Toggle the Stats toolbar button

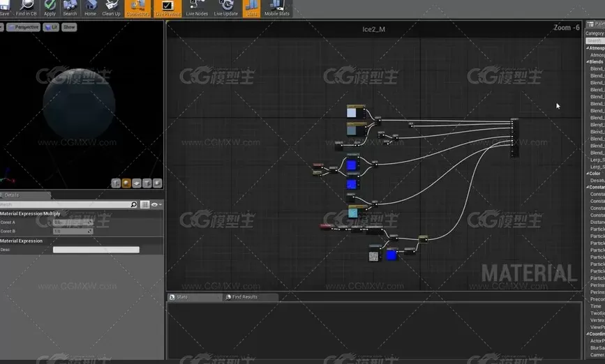[251, 8]
